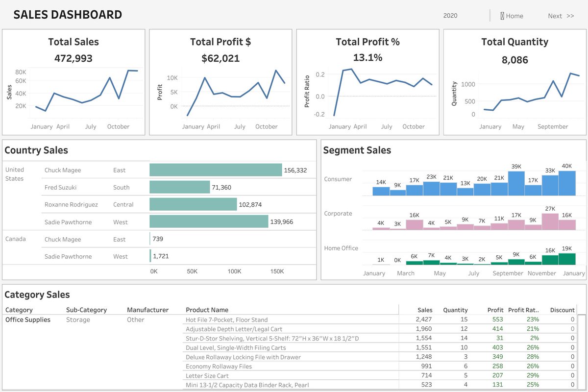This screenshot has height=392, width=588.
Task: Click the Consumer segment label
Action: point(338,179)
